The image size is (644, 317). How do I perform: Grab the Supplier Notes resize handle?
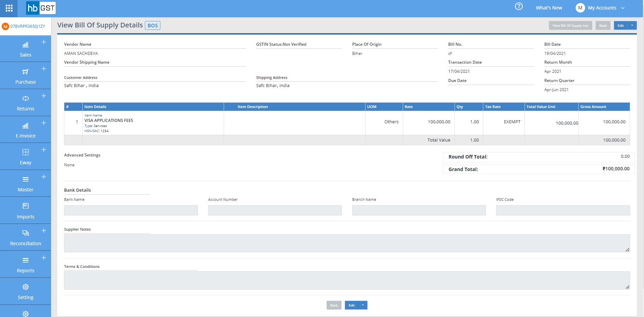(x=627, y=250)
